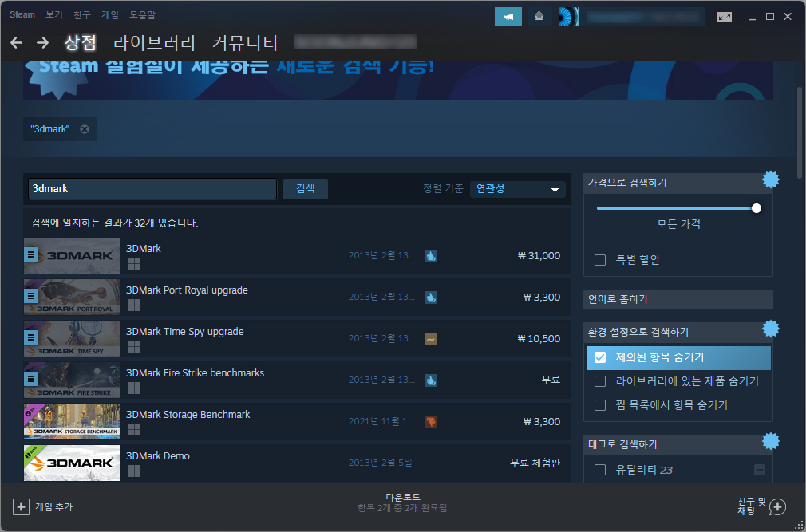The height and width of the screenshot is (532, 806).
Task: Open the 친구 menu
Action: click(82, 15)
